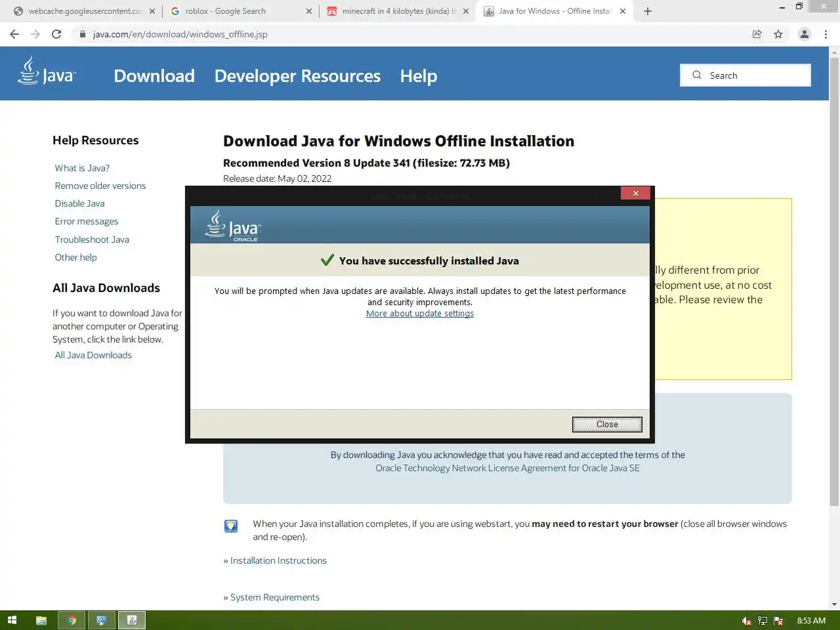Open the Download menu on Java site
The height and width of the screenshot is (630, 840).
154,76
